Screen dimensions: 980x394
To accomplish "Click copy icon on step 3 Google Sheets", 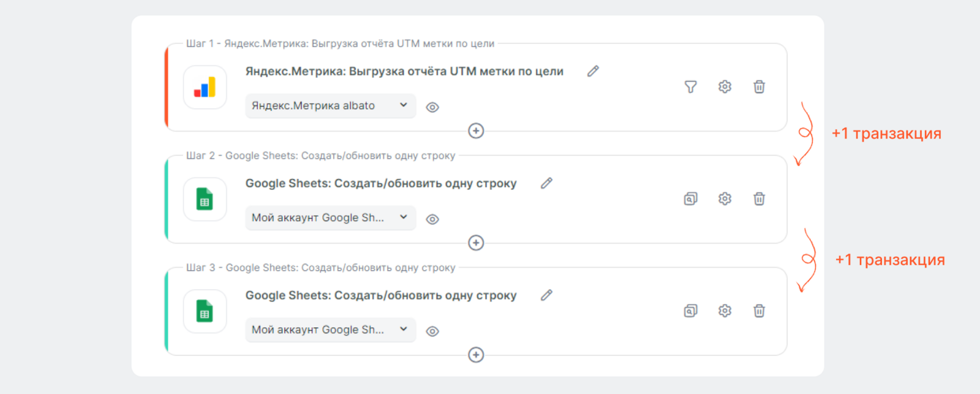I will click(x=690, y=311).
